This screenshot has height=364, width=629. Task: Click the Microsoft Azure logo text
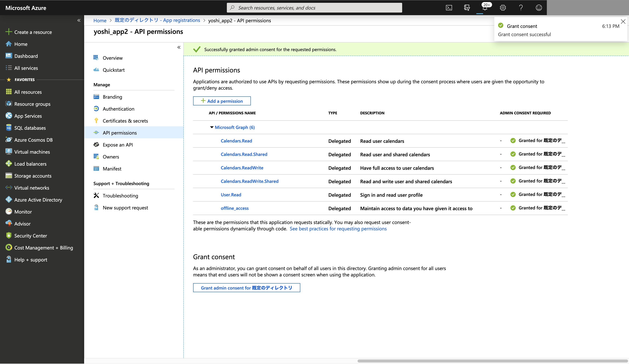(x=26, y=8)
